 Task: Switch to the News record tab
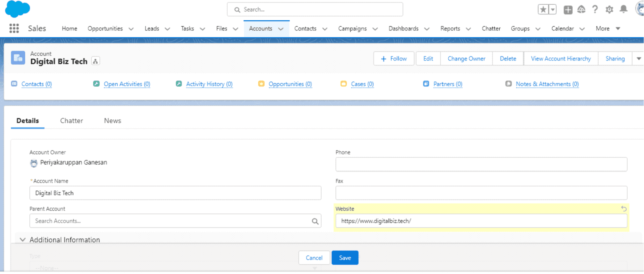pos(113,121)
